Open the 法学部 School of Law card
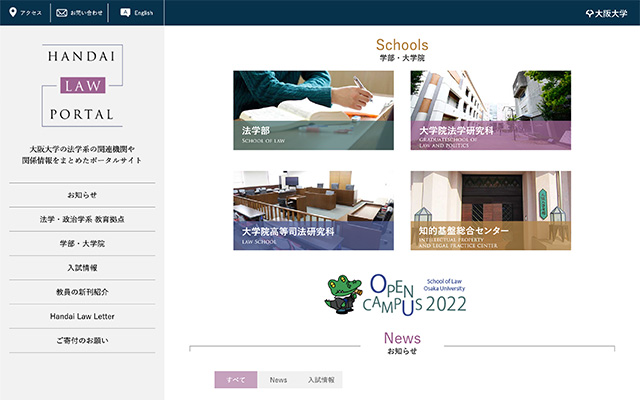Screen dimensions: 640x400 313,110
